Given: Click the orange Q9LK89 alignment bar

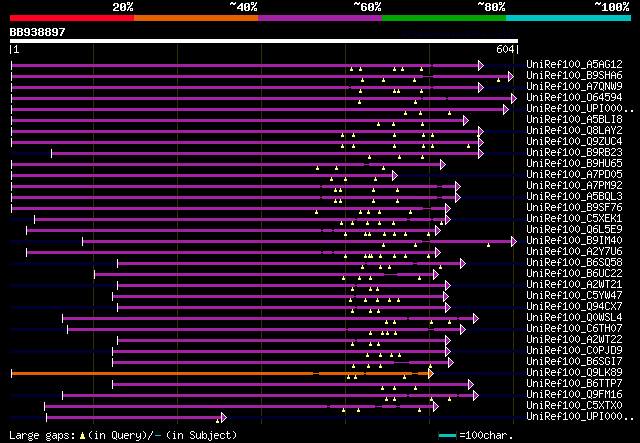Looking at the screenshot, I should (220, 374).
